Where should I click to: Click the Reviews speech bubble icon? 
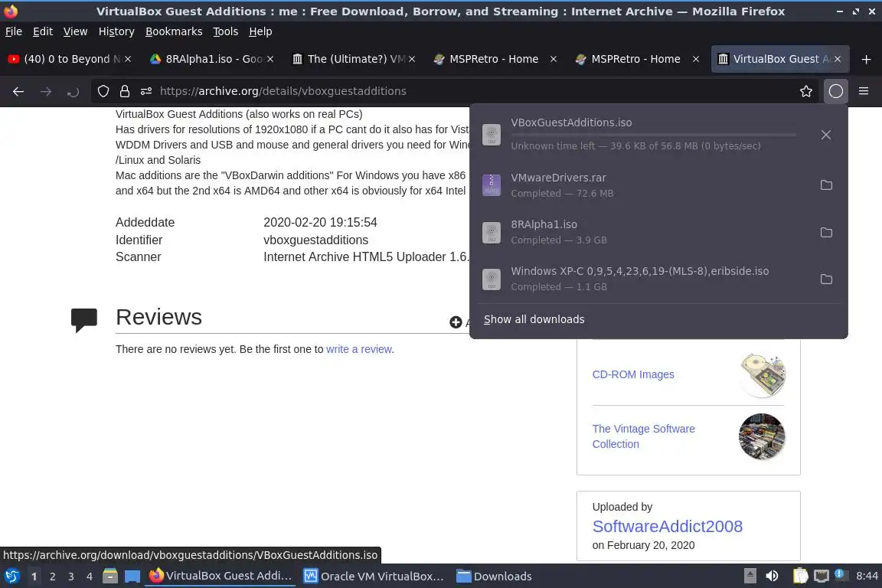83,320
